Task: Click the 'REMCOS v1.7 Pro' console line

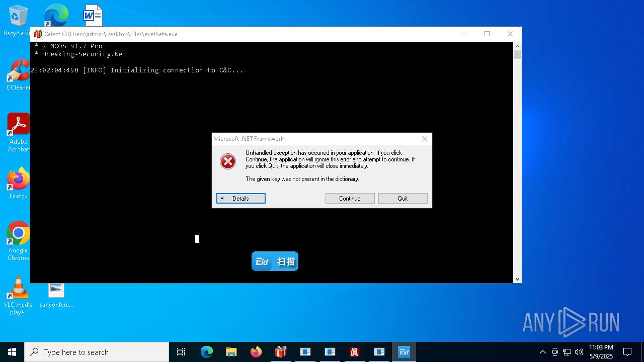Action: tap(68, 46)
